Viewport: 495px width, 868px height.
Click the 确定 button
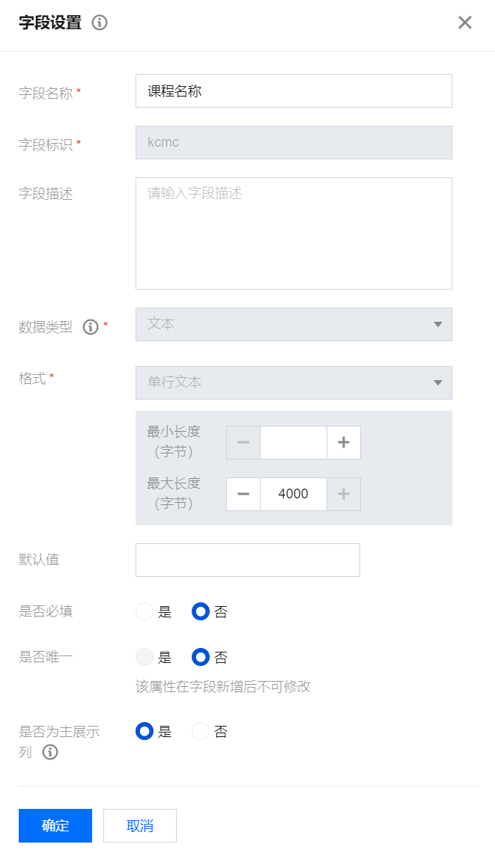pos(55,825)
